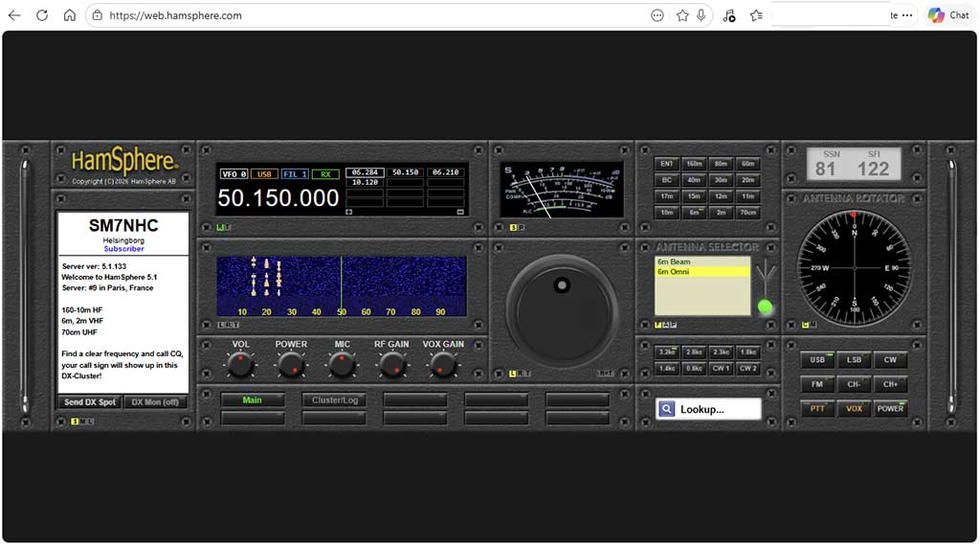Toggle CW mode button
980x544 pixels.
(x=890, y=360)
